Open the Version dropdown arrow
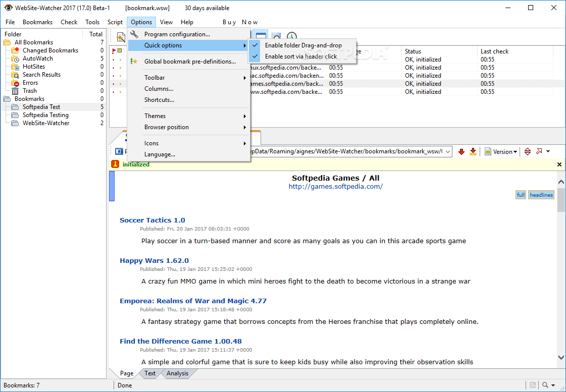This screenshot has width=566, height=392. pyautogui.click(x=515, y=152)
